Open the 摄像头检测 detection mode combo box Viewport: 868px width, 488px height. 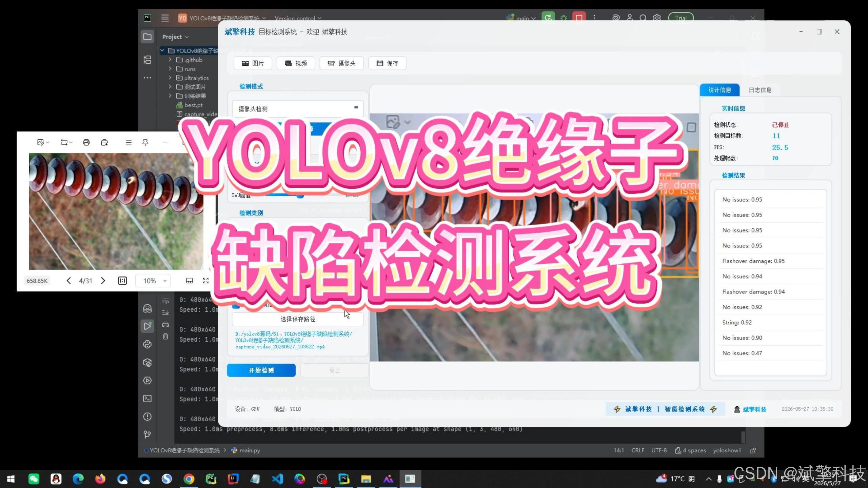(x=298, y=108)
